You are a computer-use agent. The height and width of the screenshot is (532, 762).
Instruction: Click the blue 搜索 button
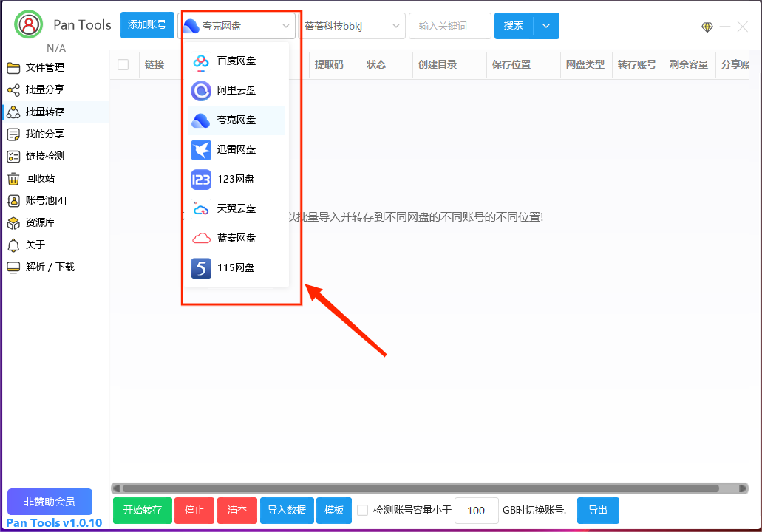click(514, 26)
